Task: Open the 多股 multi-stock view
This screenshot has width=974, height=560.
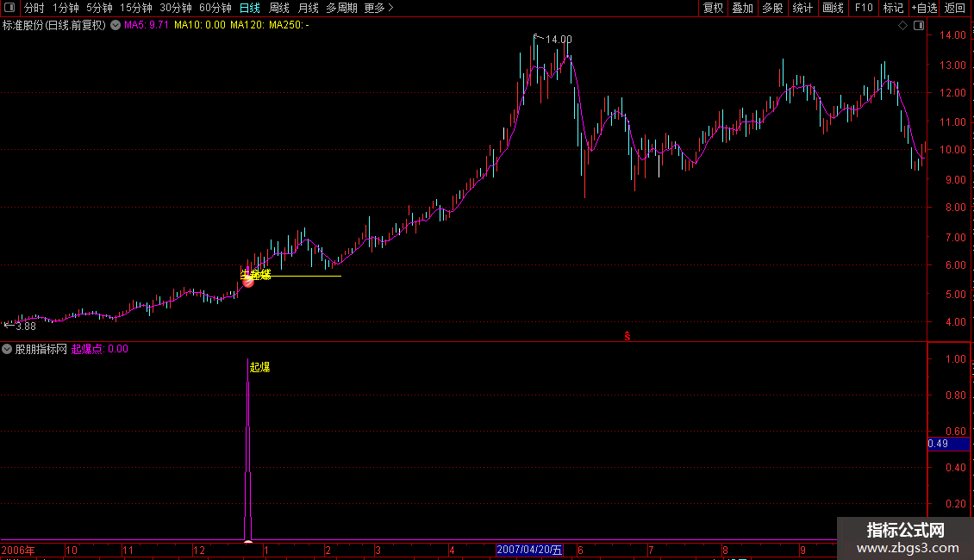Action: click(772, 8)
